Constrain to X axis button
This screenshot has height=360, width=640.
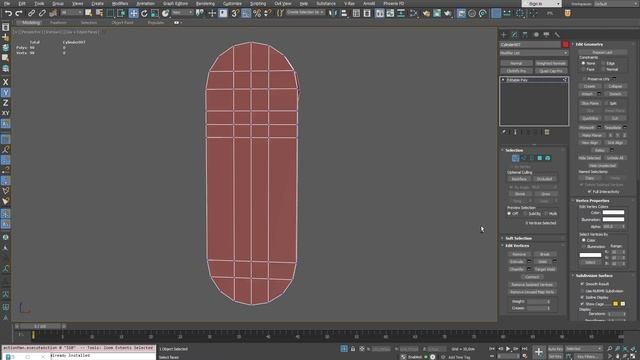click(5, 82)
